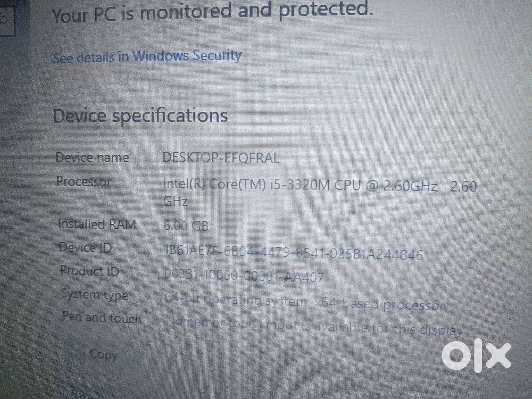
Task: Select the 64-bit operating system text
Action: coord(304,302)
